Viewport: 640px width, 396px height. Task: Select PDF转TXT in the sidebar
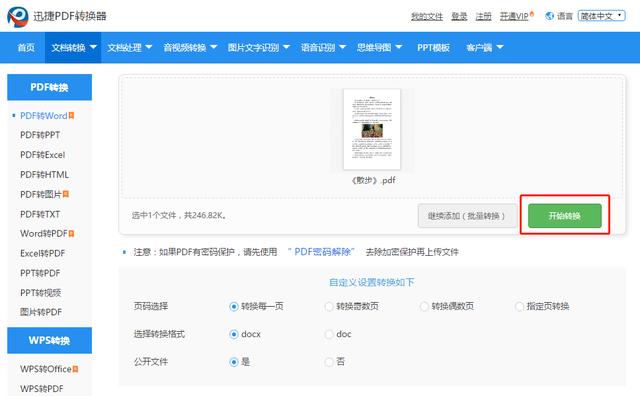click(40, 214)
